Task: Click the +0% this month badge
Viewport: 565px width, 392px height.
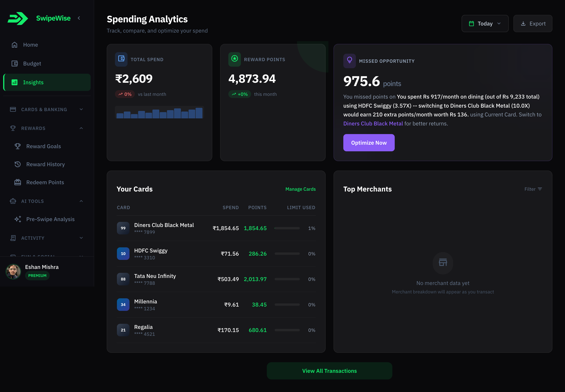Action: (x=240, y=94)
